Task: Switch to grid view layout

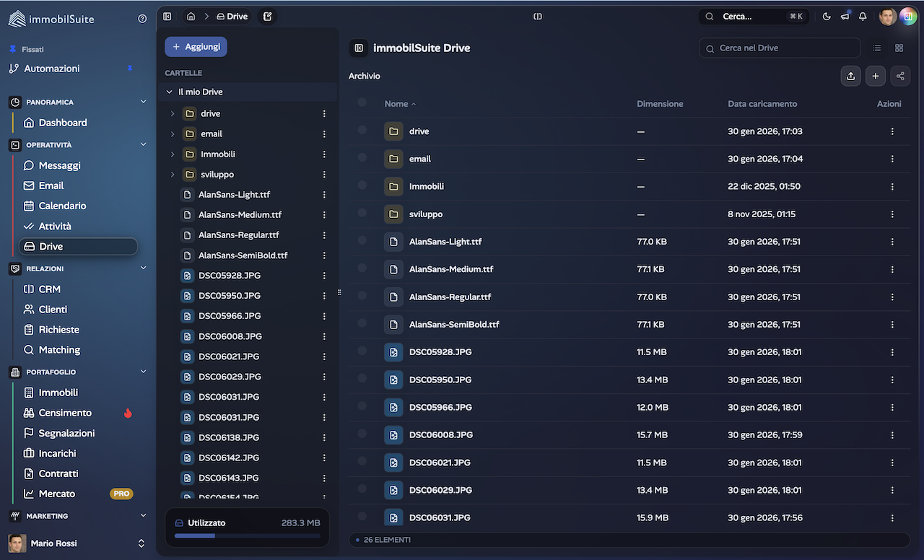Action: (899, 48)
